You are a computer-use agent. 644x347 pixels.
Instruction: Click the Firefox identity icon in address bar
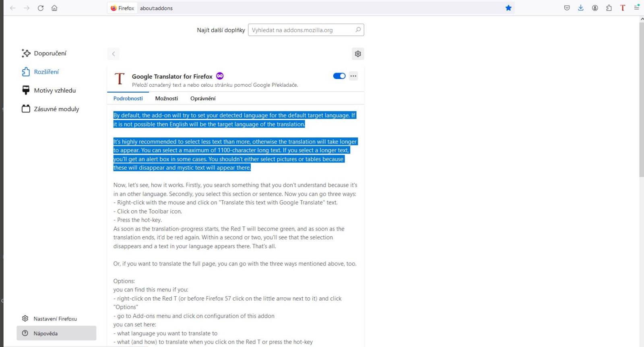(x=122, y=8)
